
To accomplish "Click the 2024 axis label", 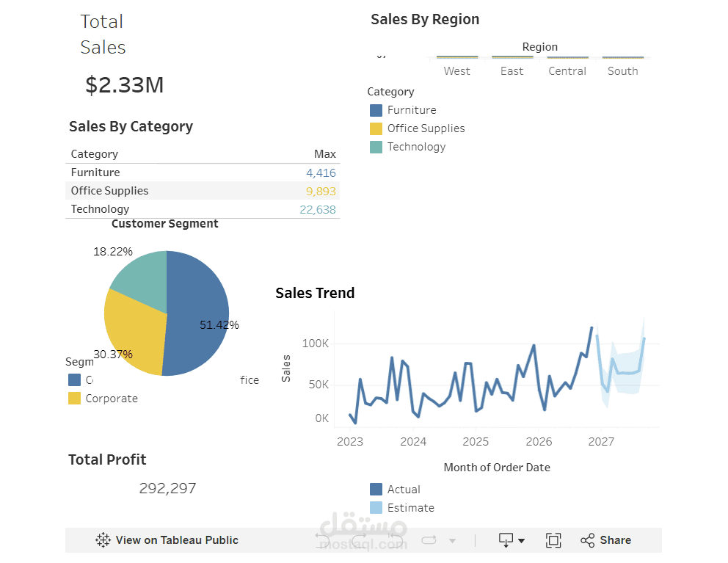I will coord(413,441).
